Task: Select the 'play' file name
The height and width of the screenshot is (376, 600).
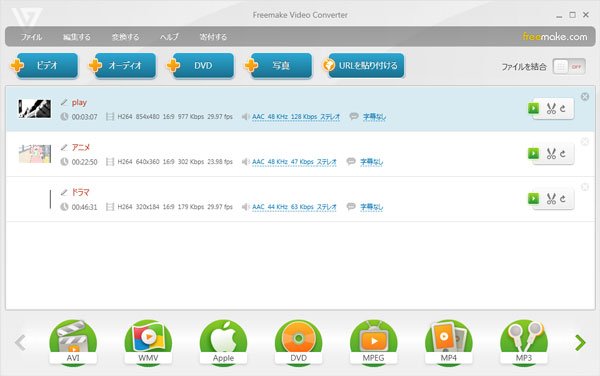Action: tap(79, 102)
